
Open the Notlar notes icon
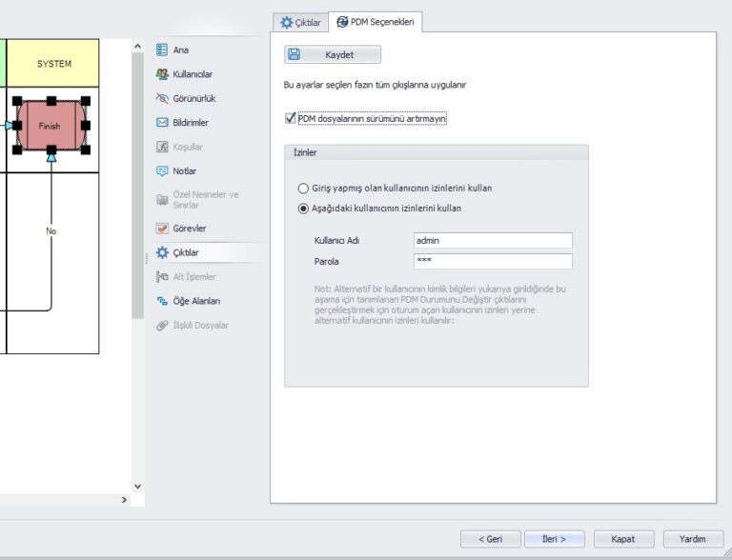click(x=162, y=170)
